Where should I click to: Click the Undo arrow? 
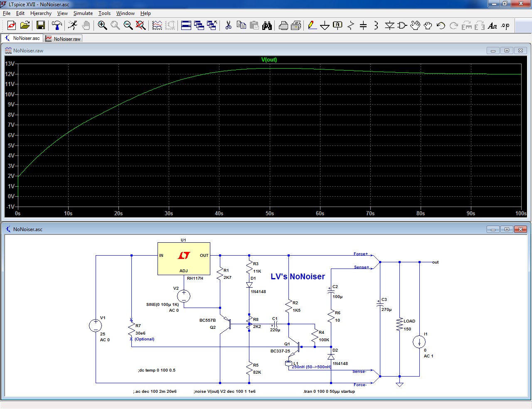441,25
